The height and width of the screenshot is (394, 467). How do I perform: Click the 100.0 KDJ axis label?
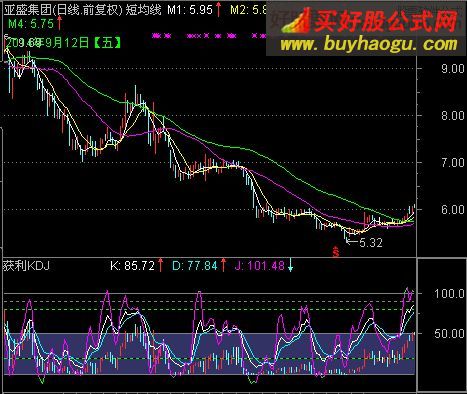(449, 293)
